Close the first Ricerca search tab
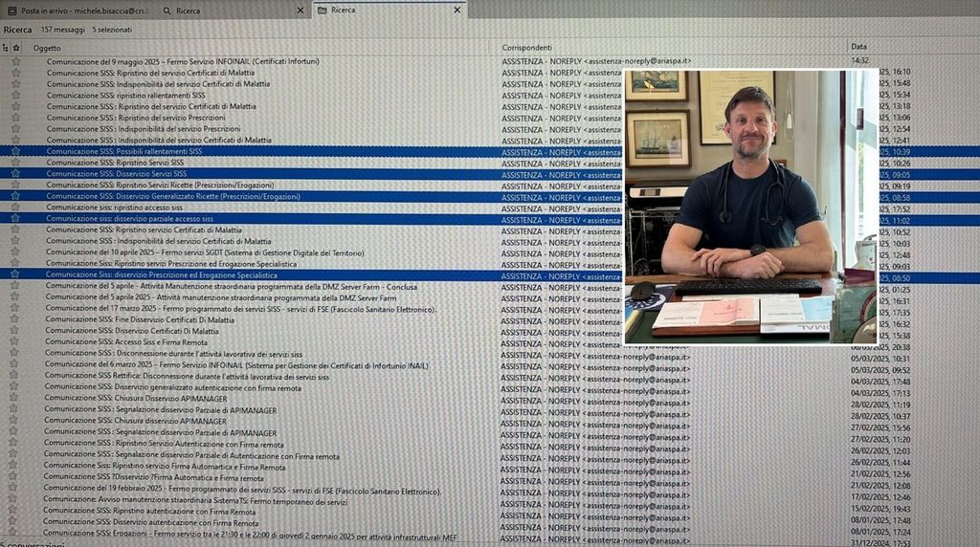 301,11
